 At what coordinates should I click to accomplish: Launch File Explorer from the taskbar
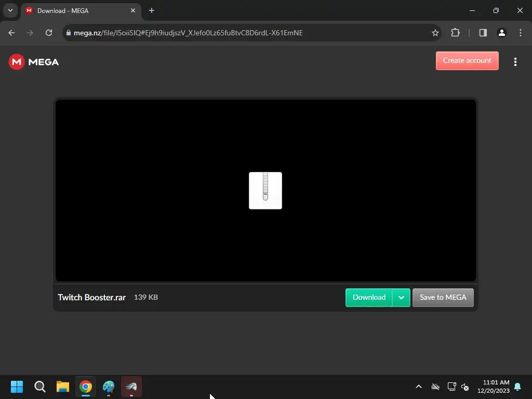tap(63, 387)
